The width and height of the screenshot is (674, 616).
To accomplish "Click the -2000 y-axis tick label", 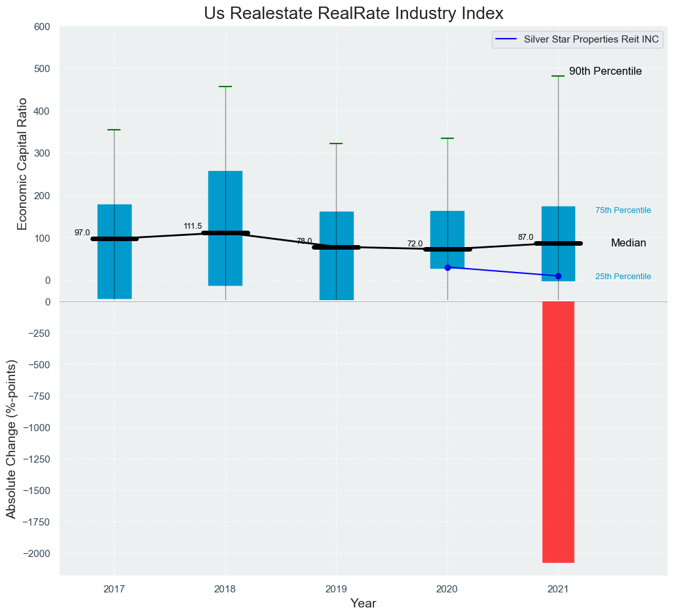I will point(37,554).
